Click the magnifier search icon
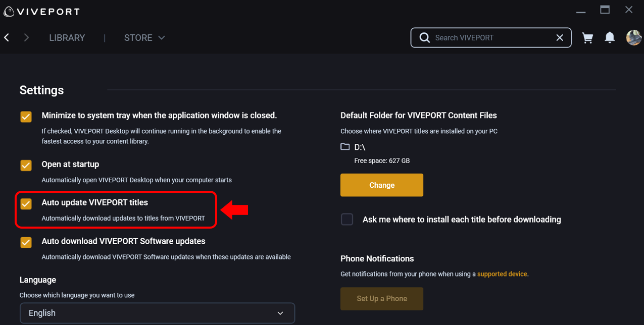Image resolution: width=644 pixels, height=325 pixels. pyautogui.click(x=425, y=37)
